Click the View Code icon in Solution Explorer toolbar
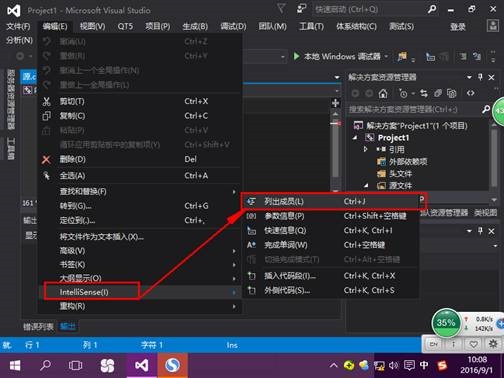The width and height of the screenshot is (504, 378). tap(470, 93)
